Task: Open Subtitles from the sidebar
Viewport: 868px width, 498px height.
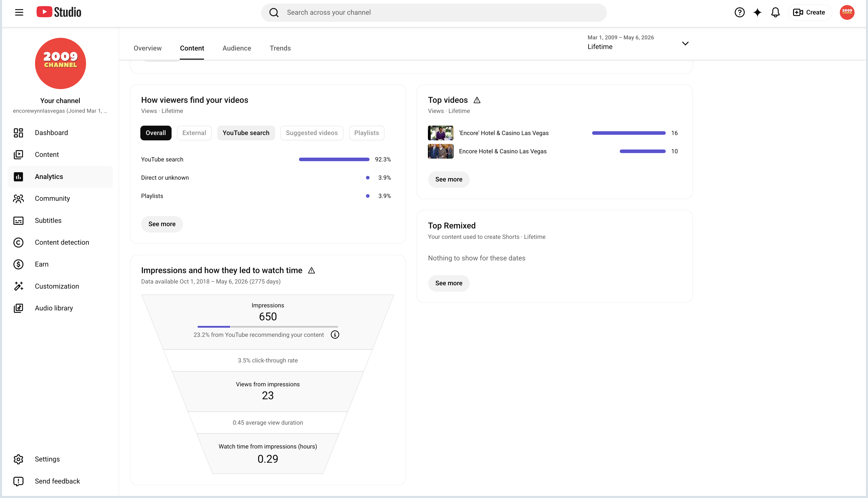Action: 60,221
